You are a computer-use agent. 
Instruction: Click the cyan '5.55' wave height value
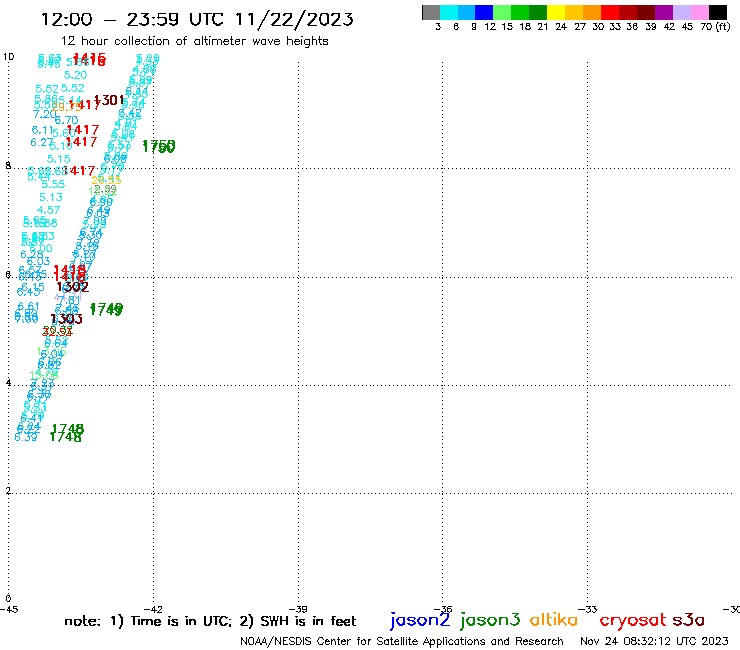[x=53, y=184]
